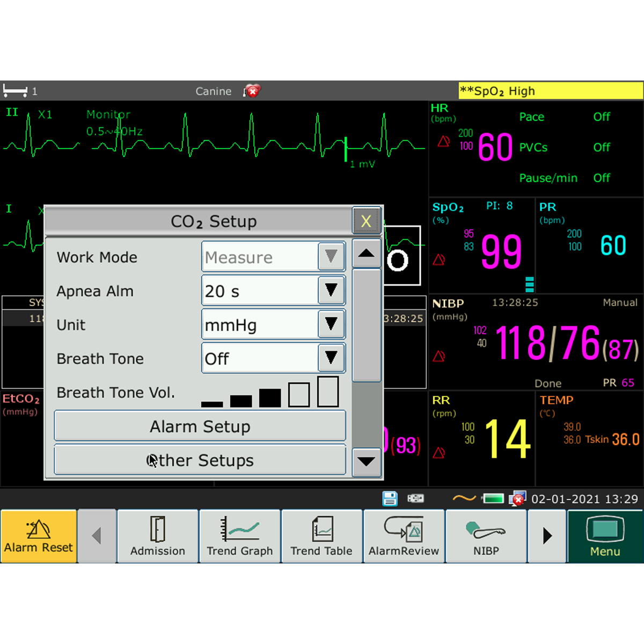Open Alarm Setup in CO₂ Setup
The image size is (644, 644).
click(200, 426)
